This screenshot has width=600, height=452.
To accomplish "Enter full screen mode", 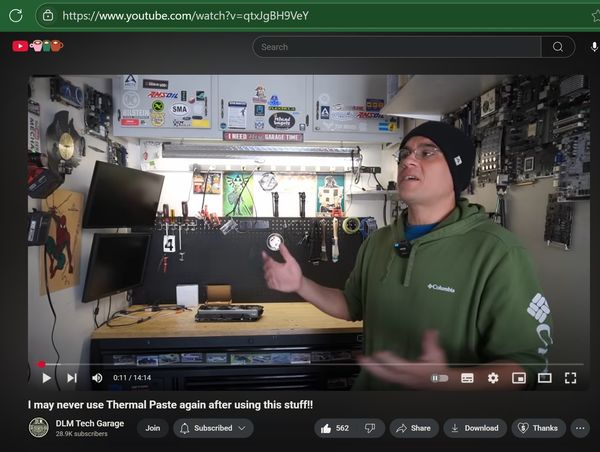I will 571,378.
